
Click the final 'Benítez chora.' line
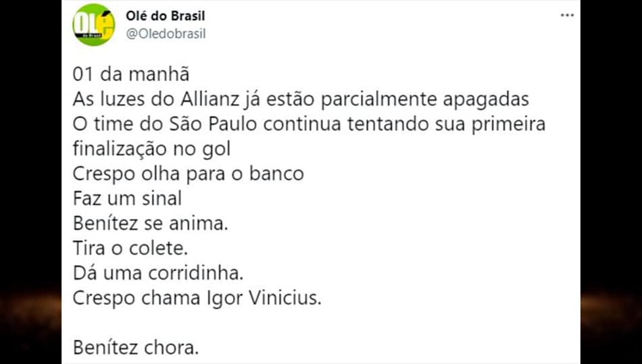click(x=136, y=348)
